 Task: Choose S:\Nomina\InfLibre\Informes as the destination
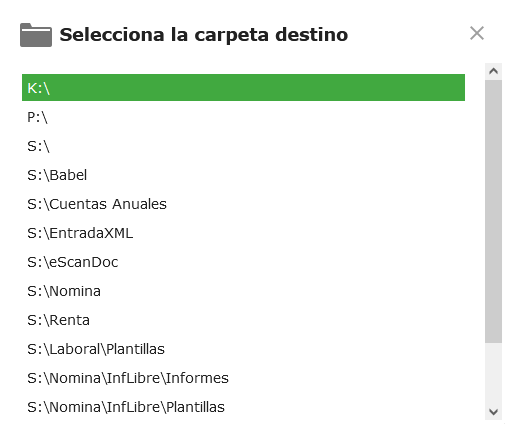tap(243, 378)
